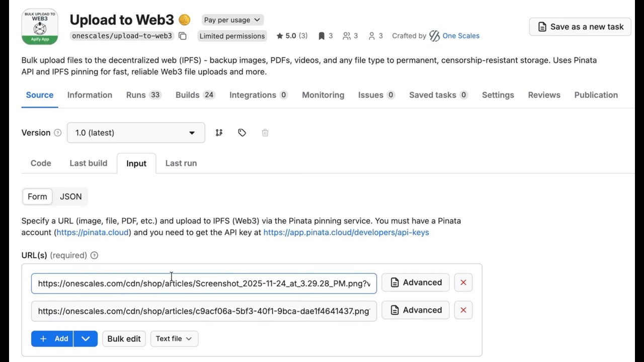Remove the Screenshot URL row
Screen dimensions: 644x362
coord(463,283)
